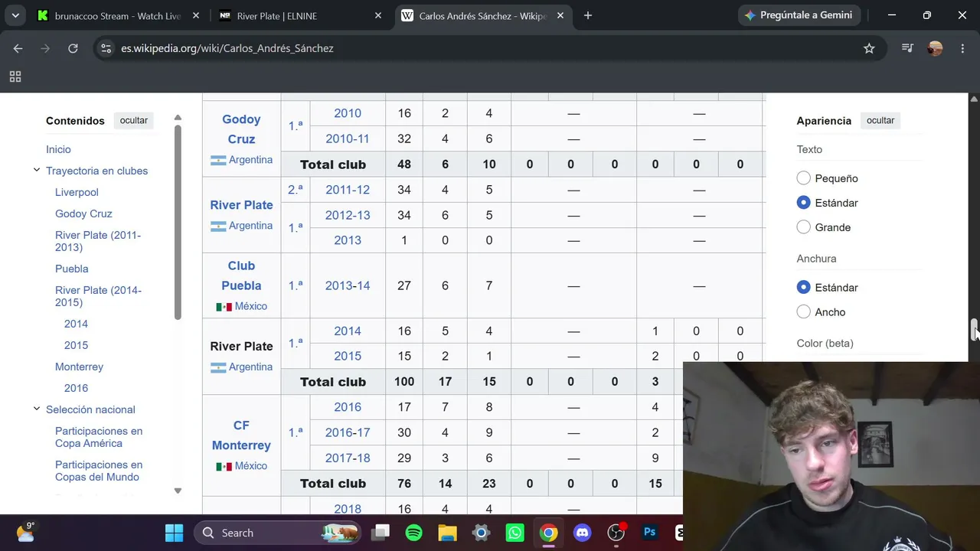The height and width of the screenshot is (551, 980).
Task: Collapse the Selección nacional section
Action: pyautogui.click(x=36, y=409)
